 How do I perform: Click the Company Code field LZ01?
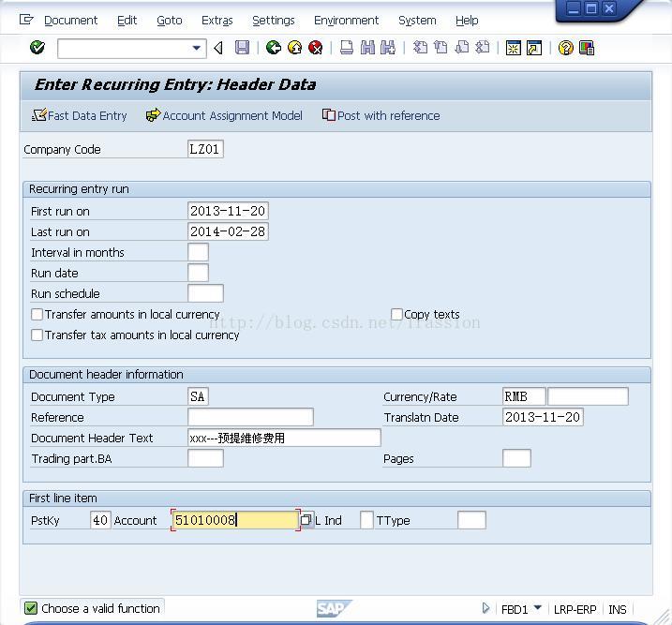pyautogui.click(x=205, y=149)
